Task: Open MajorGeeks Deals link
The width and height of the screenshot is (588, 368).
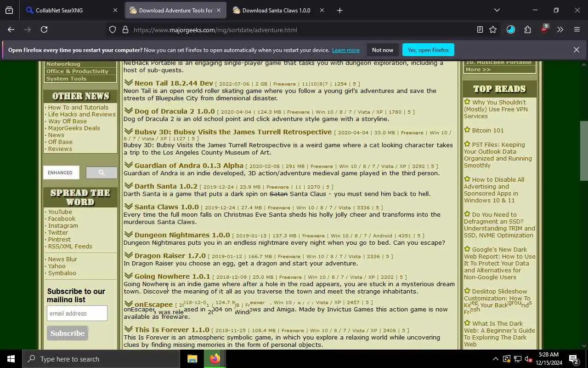Action: point(74,128)
